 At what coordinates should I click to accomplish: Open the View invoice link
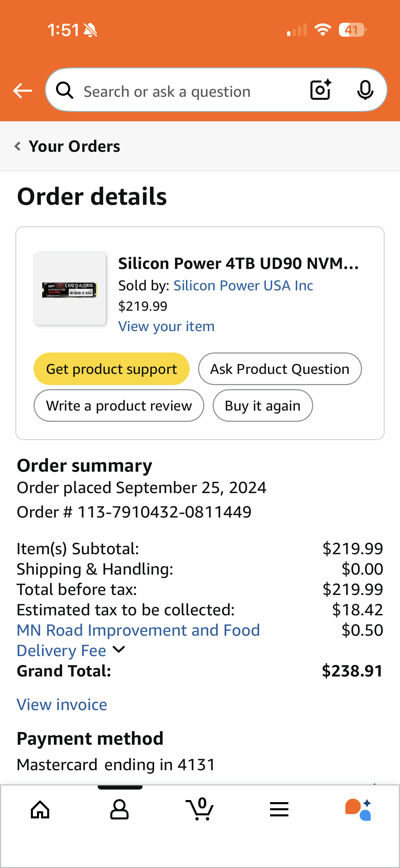pos(62,705)
